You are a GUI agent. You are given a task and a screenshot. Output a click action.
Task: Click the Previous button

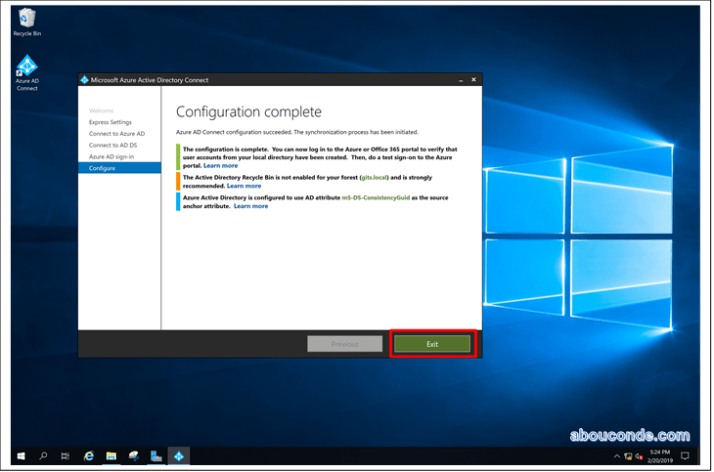(x=344, y=343)
